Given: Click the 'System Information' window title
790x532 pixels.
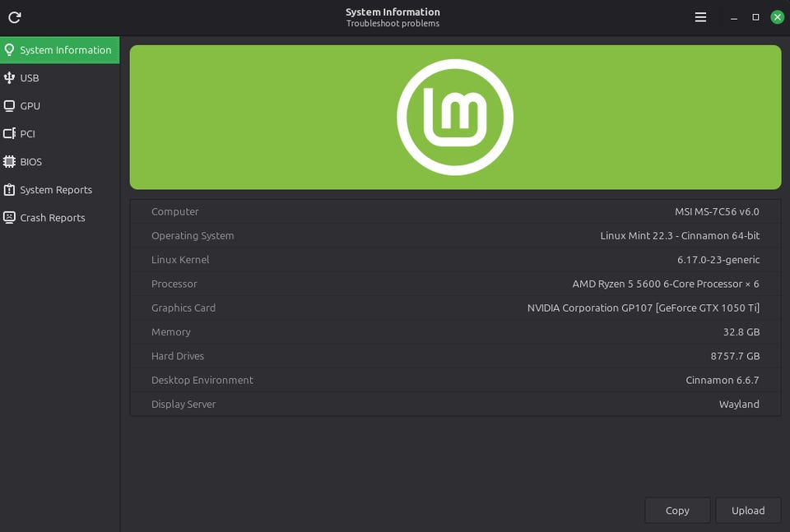Looking at the screenshot, I should tap(393, 12).
